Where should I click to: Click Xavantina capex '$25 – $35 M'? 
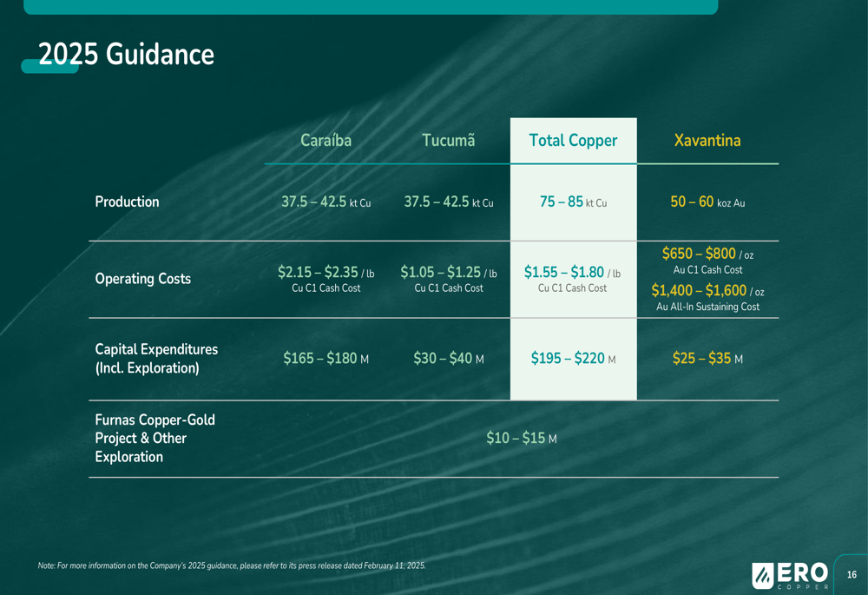point(707,359)
